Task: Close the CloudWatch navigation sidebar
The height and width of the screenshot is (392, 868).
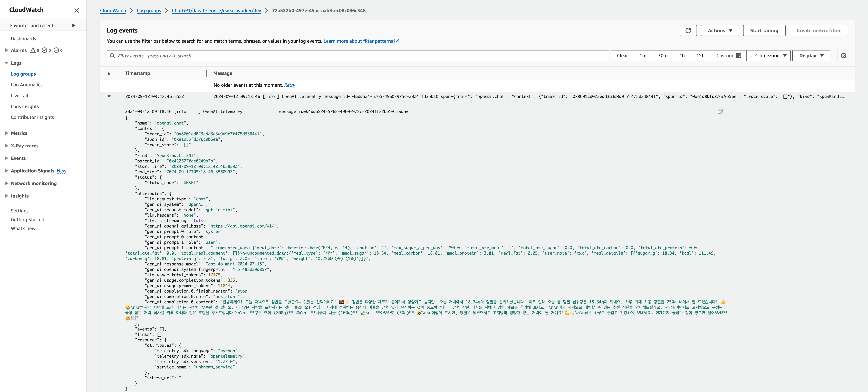Action: coord(76,11)
